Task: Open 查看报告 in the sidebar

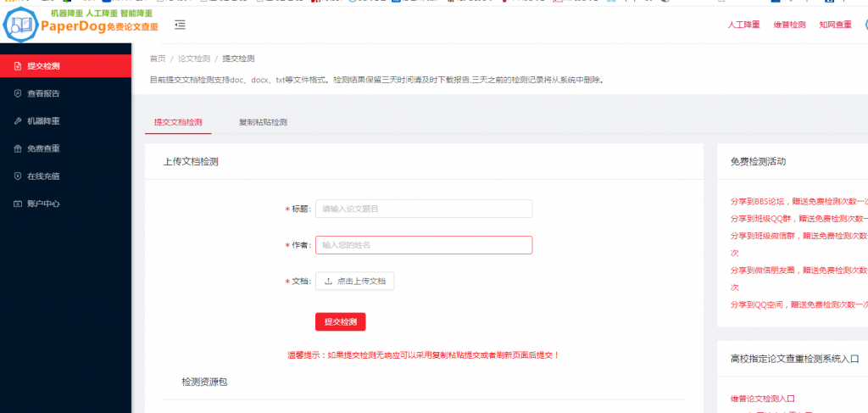Action: [x=65, y=93]
